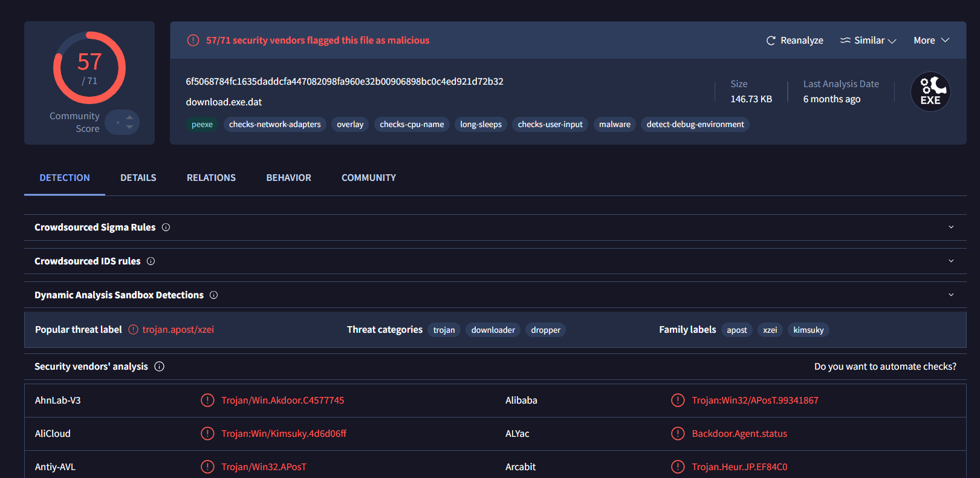Click the 57/71 detection score gauge
Image resolution: width=980 pixels, height=478 pixels.
point(89,68)
